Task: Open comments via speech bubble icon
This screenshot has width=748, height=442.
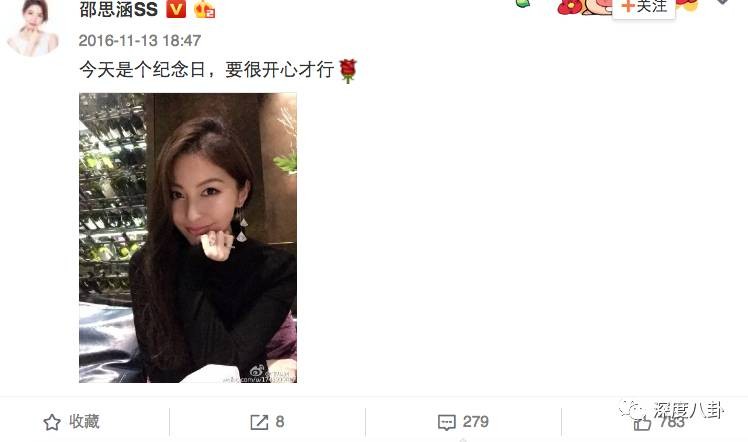Action: click(447, 422)
